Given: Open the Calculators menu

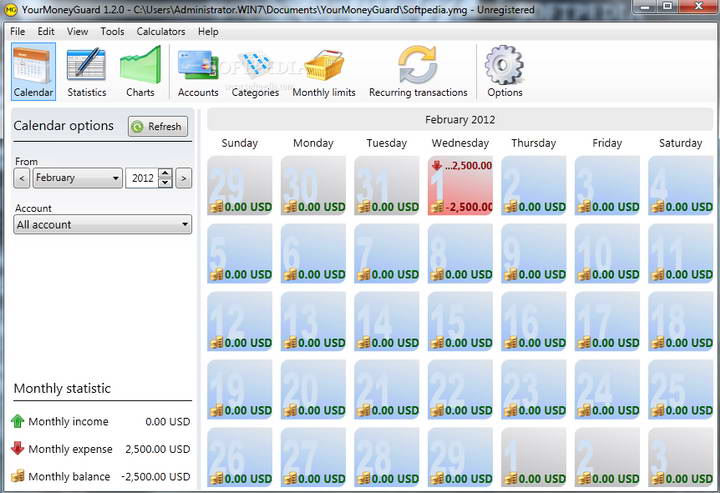Looking at the screenshot, I should point(161,32).
